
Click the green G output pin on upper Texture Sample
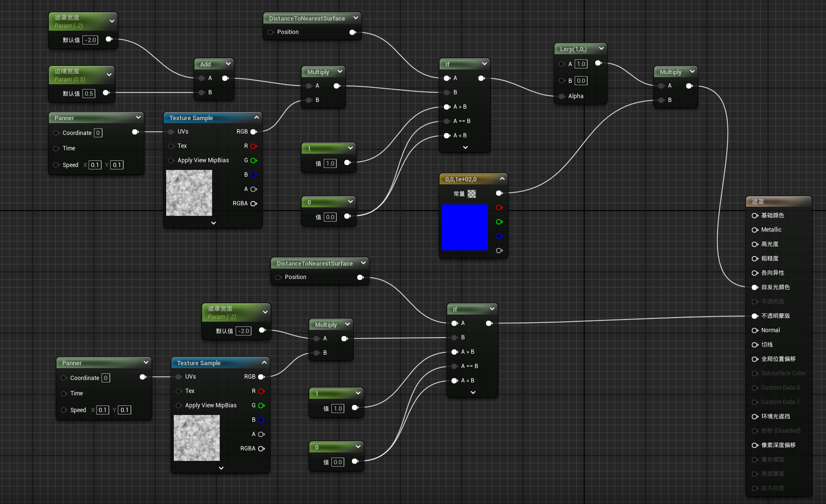click(x=254, y=160)
